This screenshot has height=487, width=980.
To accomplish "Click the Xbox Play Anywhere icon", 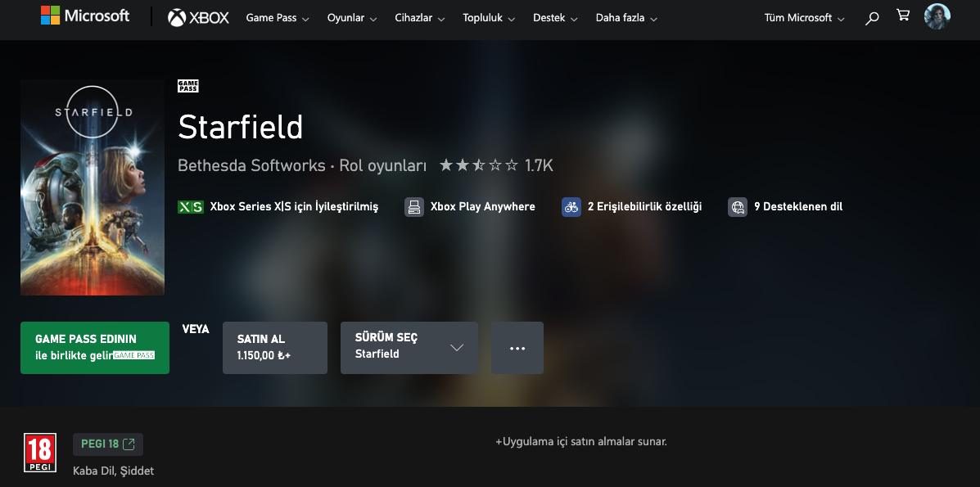I will coord(413,207).
